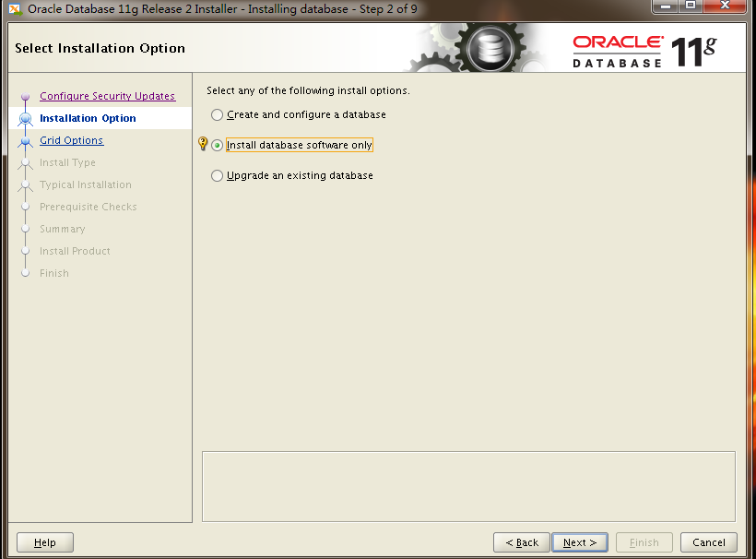Image resolution: width=756 pixels, height=559 pixels.
Task: Select Install database software only radio button
Action: [217, 145]
